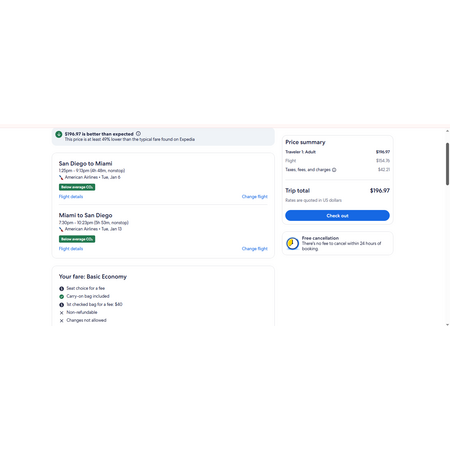The width and height of the screenshot is (450, 450).
Task: Open Flight details for Miami to San Diego
Action: (71, 249)
